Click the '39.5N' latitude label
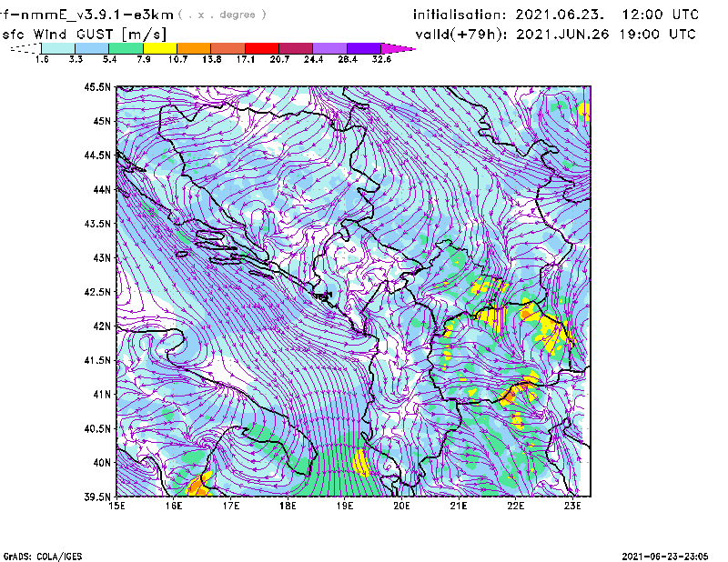This screenshot has width=728, height=562. click(x=97, y=497)
